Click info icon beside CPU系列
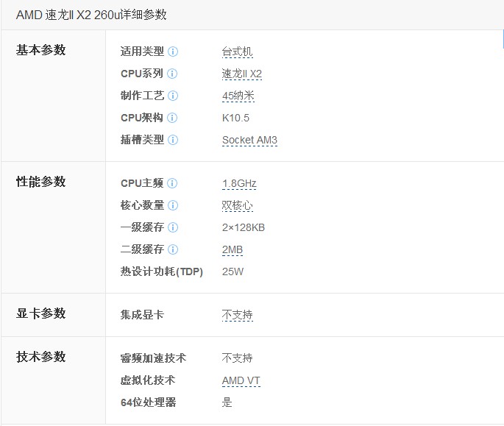 click(x=172, y=74)
